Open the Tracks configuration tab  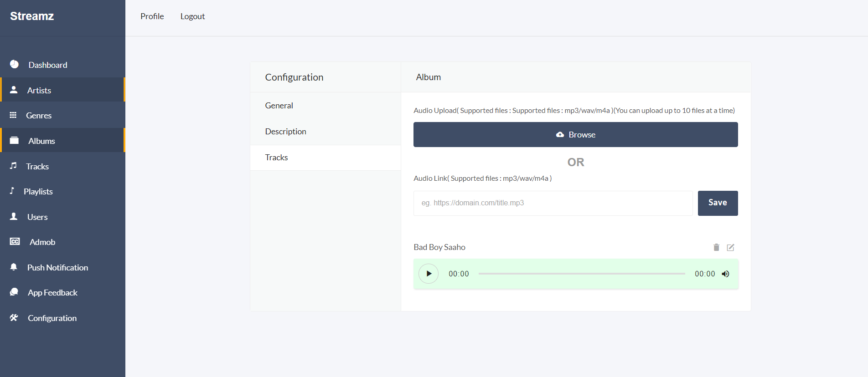click(x=277, y=158)
